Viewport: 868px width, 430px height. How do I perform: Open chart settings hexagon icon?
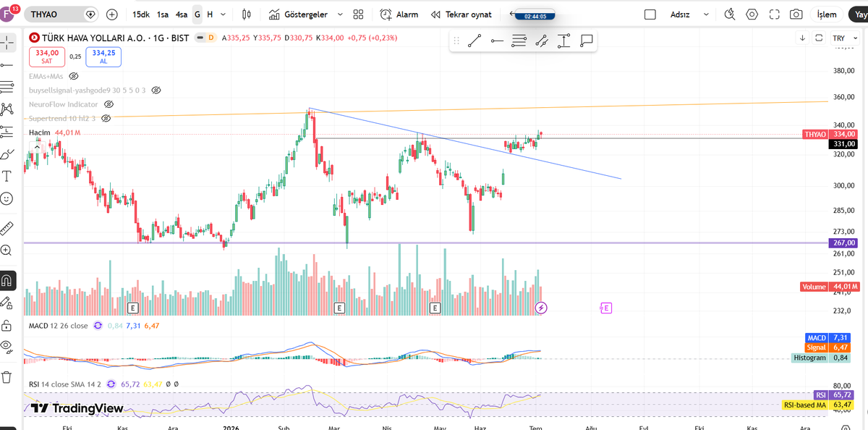752,14
